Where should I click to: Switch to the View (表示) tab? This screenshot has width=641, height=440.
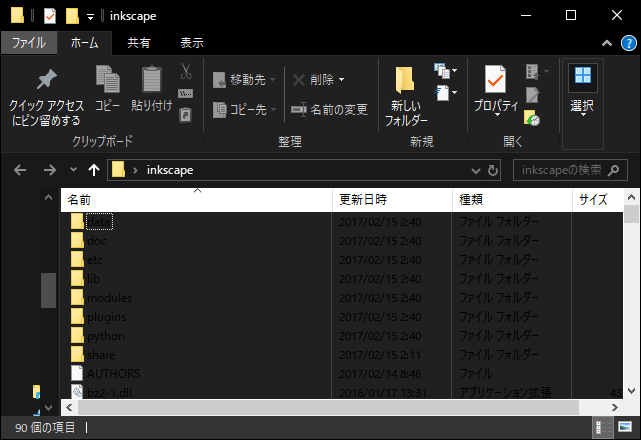click(x=192, y=43)
